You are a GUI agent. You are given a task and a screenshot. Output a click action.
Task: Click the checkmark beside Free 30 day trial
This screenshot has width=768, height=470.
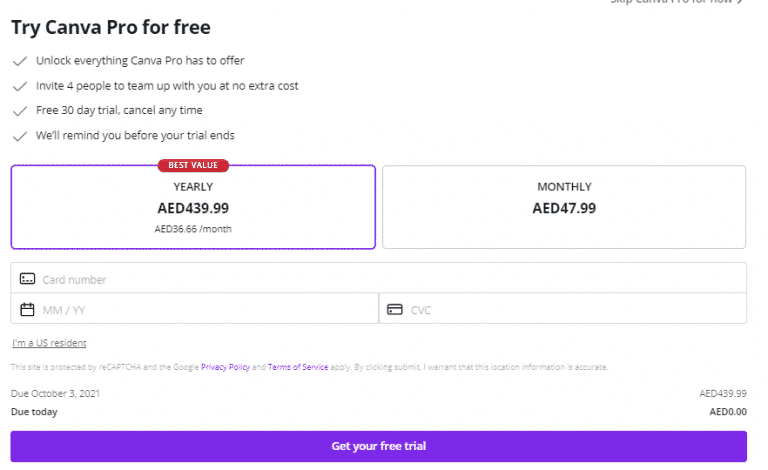tap(19, 111)
